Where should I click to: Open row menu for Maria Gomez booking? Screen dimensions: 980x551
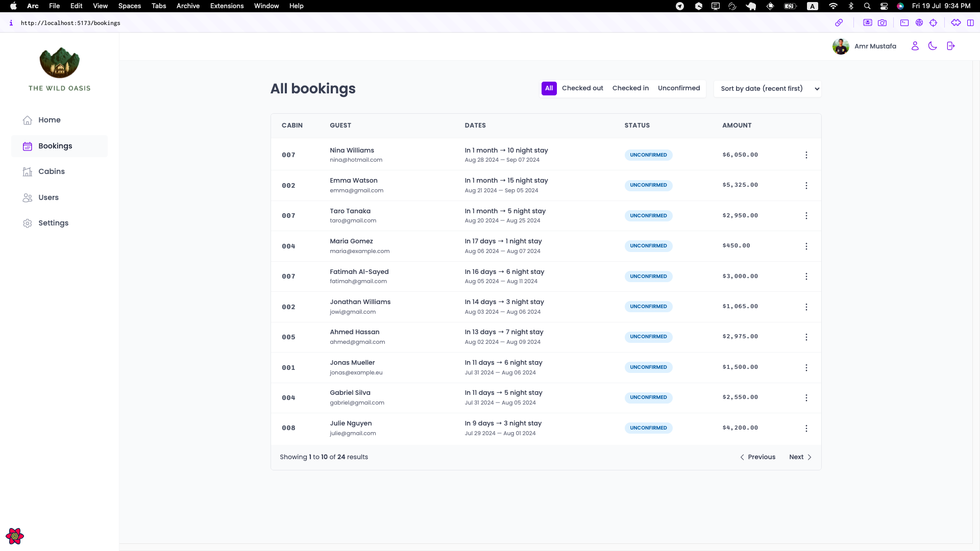[806, 246]
